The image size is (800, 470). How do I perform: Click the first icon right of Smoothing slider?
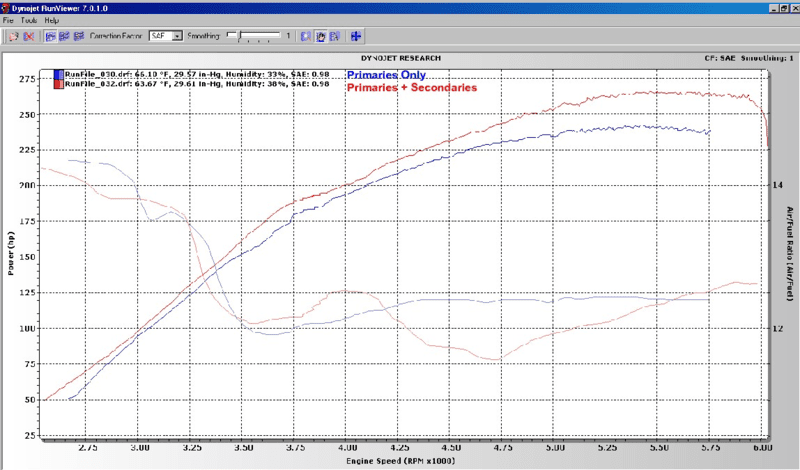pyautogui.click(x=305, y=36)
